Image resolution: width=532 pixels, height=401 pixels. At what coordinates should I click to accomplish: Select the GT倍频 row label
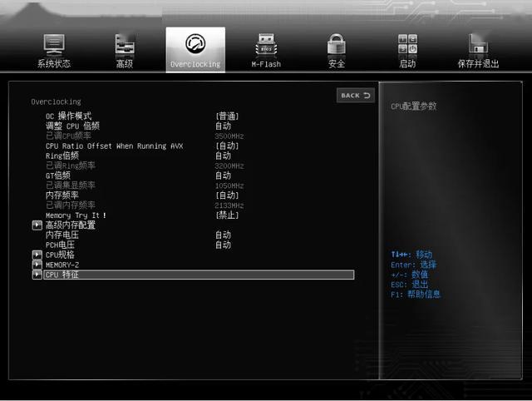coord(58,176)
